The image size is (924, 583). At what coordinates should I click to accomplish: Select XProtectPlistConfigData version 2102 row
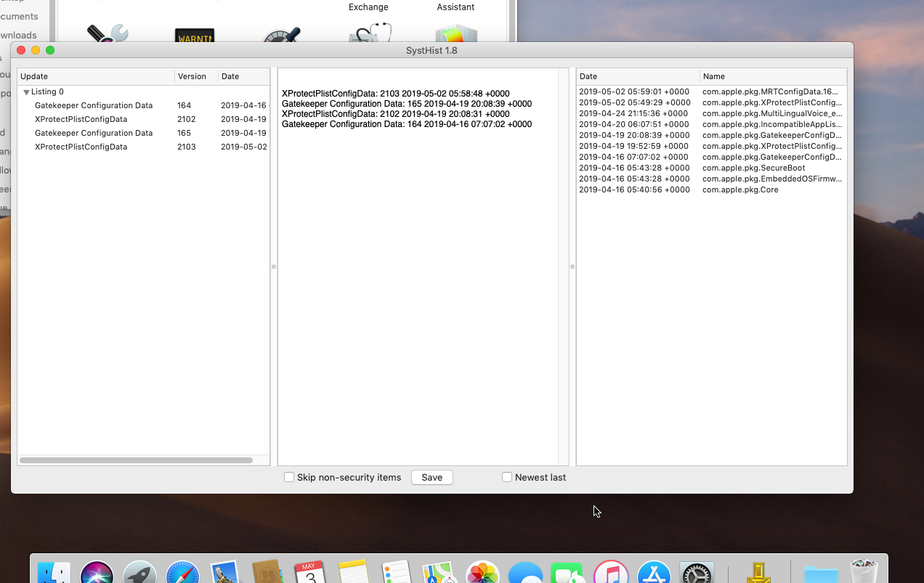click(x=143, y=119)
